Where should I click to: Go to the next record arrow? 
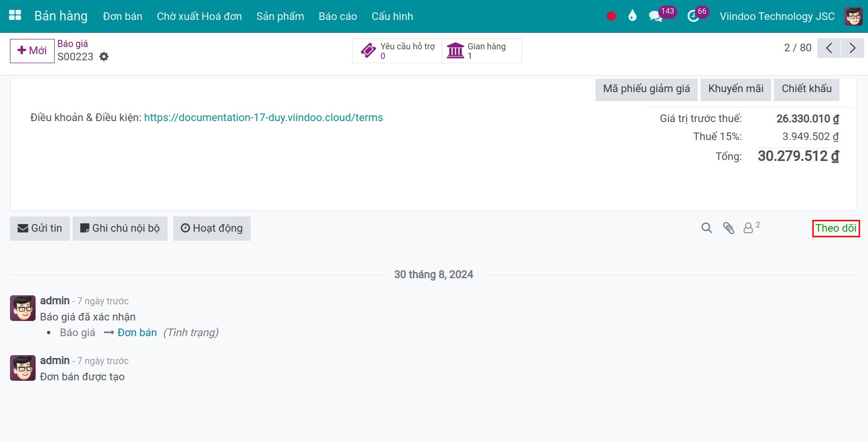click(852, 48)
